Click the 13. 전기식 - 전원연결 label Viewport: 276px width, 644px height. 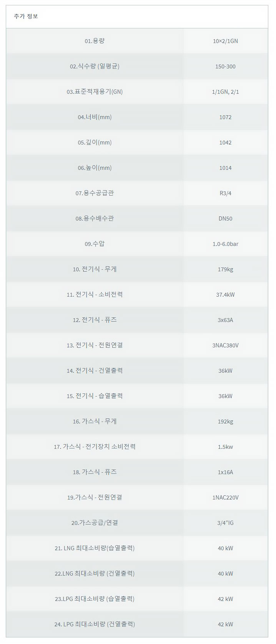click(95, 345)
